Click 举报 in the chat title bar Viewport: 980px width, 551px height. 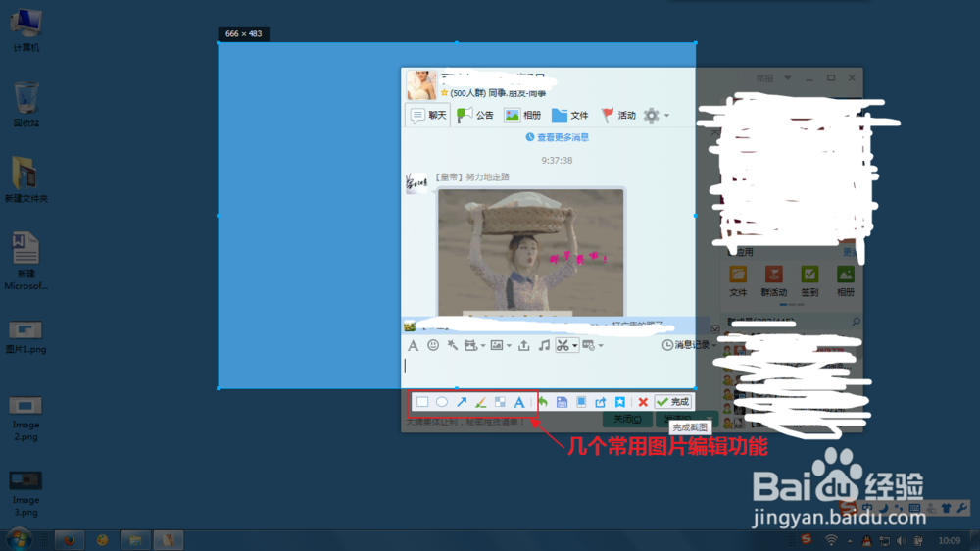764,78
